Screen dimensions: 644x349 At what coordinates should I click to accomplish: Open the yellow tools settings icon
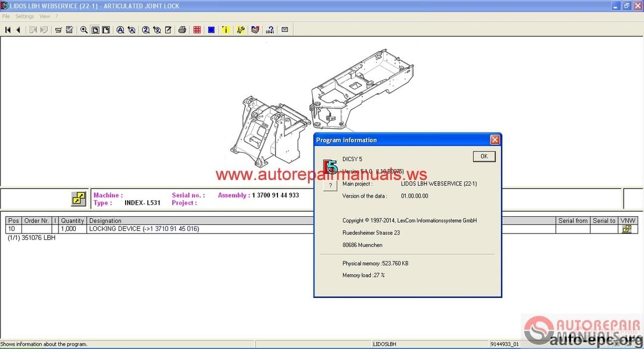241,30
